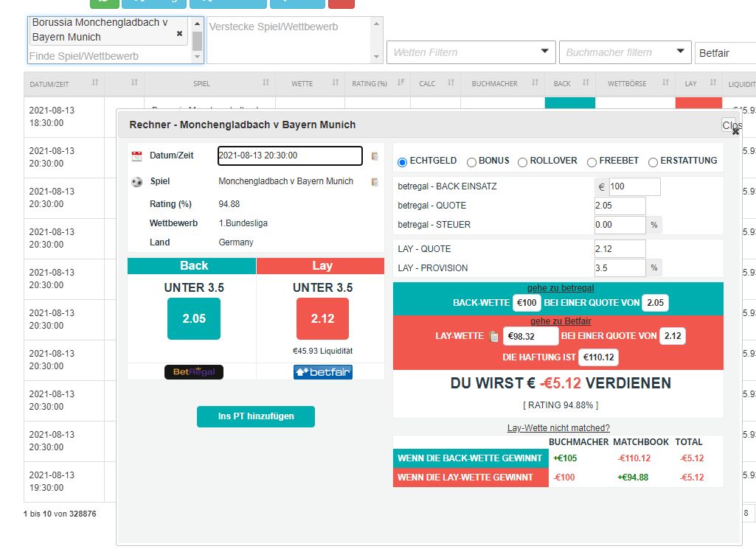The height and width of the screenshot is (549, 756).
Task: Open the Betfair exchange selector
Action: [x=725, y=53]
